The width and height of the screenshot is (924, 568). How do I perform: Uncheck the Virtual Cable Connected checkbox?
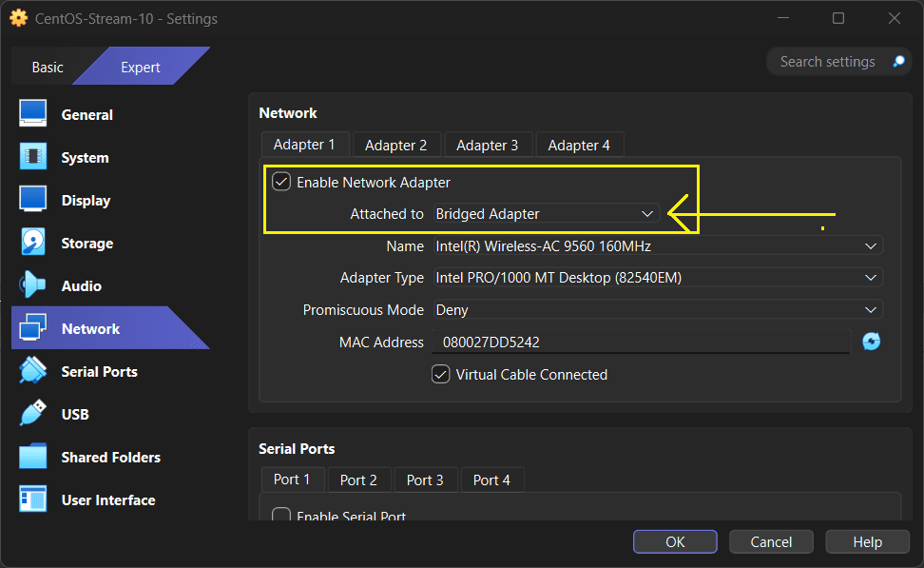tap(441, 374)
